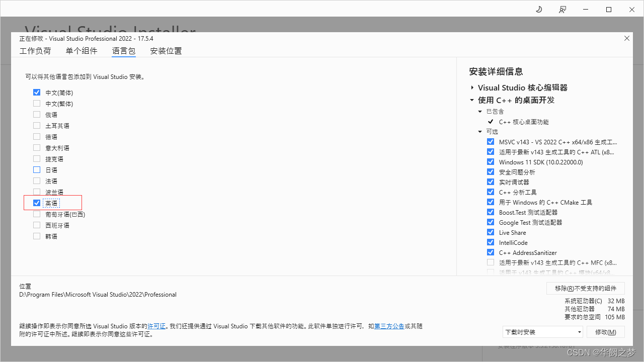Select the 语言包 tab

coord(124,51)
